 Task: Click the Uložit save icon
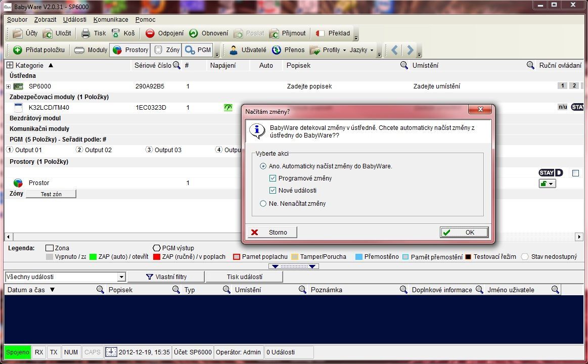click(x=48, y=33)
